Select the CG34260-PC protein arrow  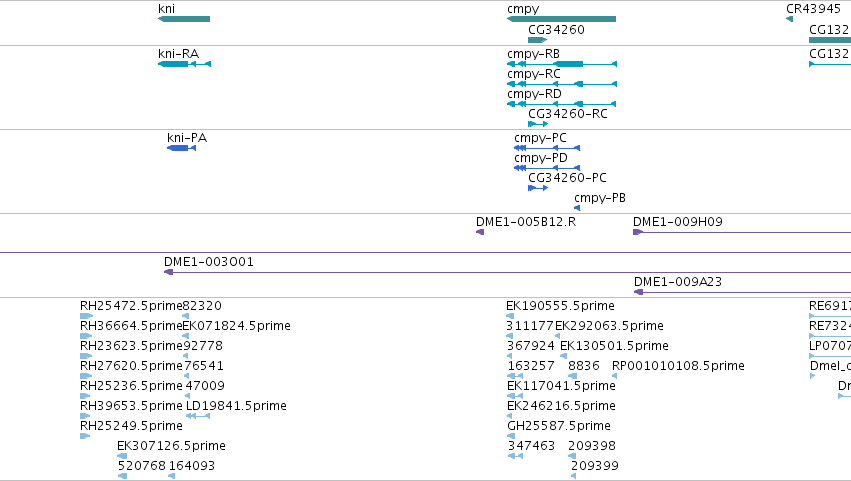(538, 188)
